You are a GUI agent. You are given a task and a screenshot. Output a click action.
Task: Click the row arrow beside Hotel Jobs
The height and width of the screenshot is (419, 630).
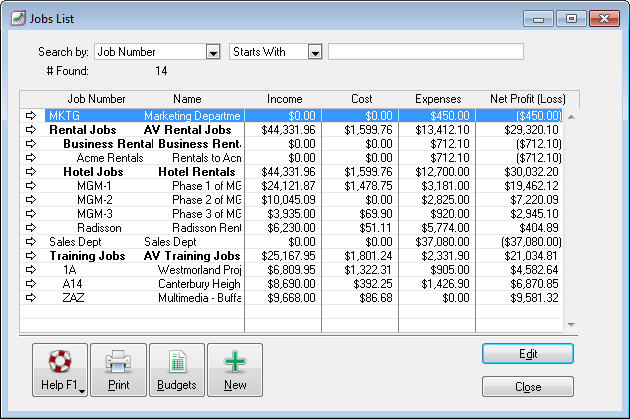tap(31, 172)
